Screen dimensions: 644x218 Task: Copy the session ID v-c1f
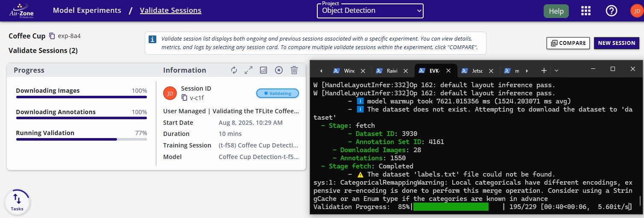point(184,97)
